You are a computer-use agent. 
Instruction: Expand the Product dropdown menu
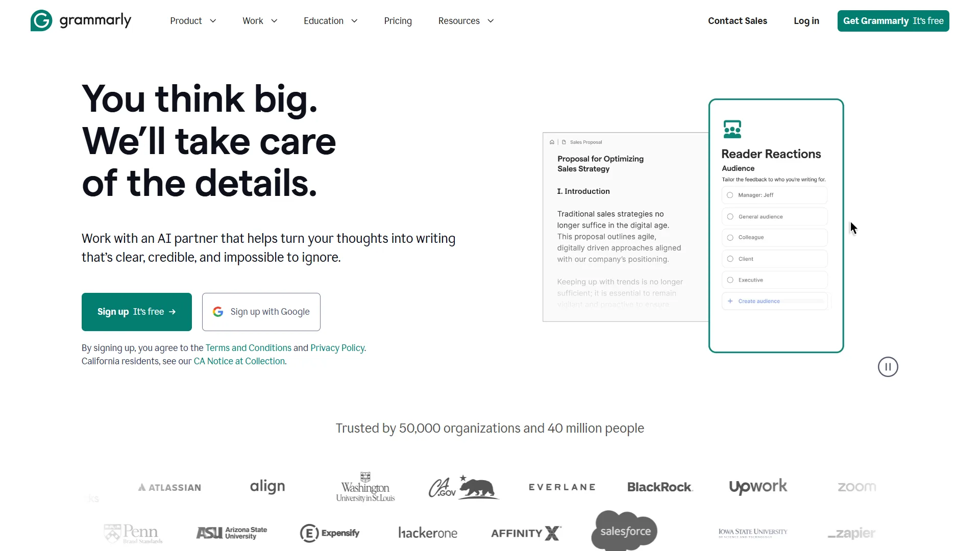pyautogui.click(x=193, y=21)
